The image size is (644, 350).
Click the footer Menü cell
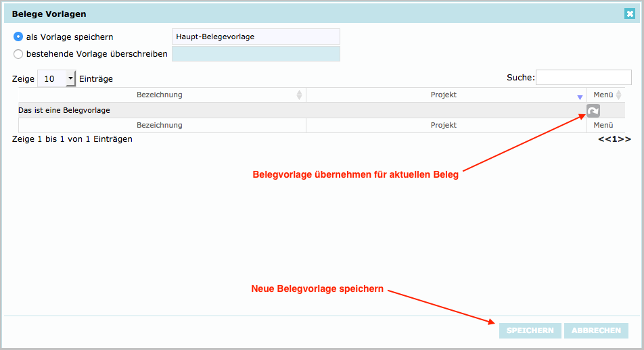603,125
